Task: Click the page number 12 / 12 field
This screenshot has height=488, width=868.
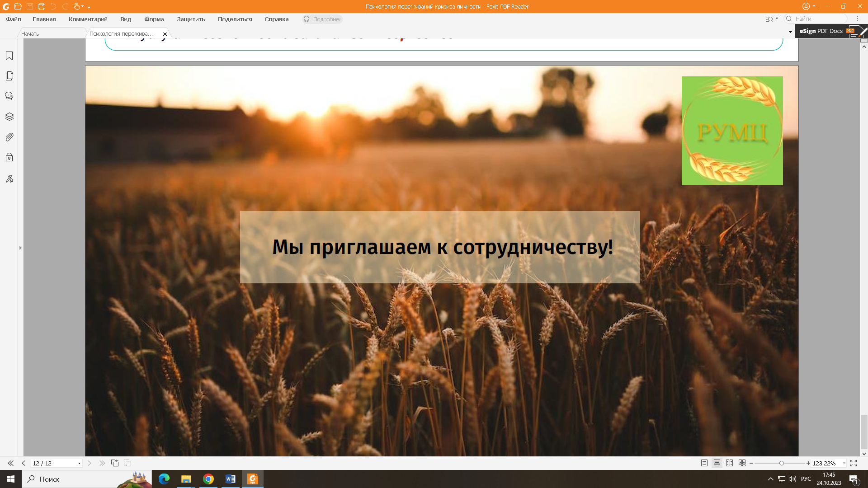Action: pos(53,463)
